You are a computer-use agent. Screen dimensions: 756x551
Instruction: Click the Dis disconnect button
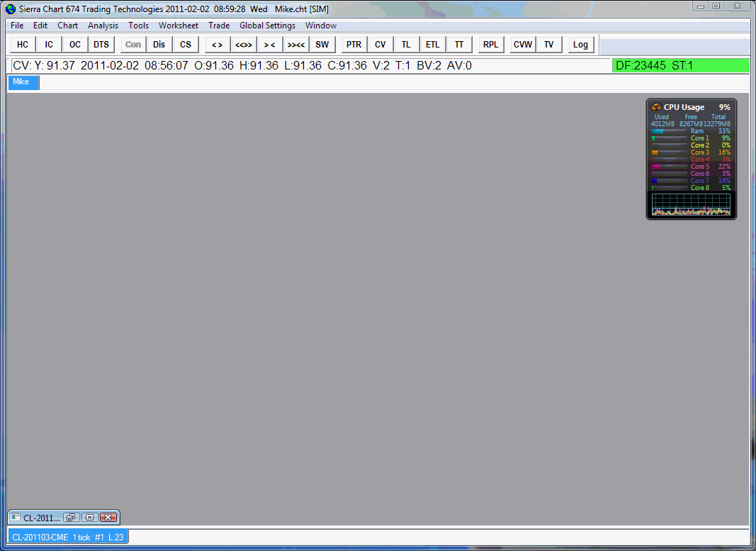pos(159,45)
